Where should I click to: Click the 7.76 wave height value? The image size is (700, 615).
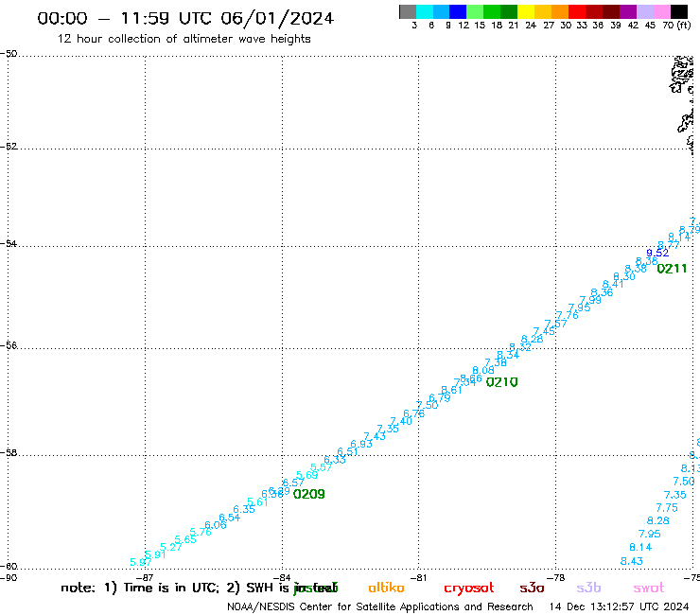click(567, 315)
